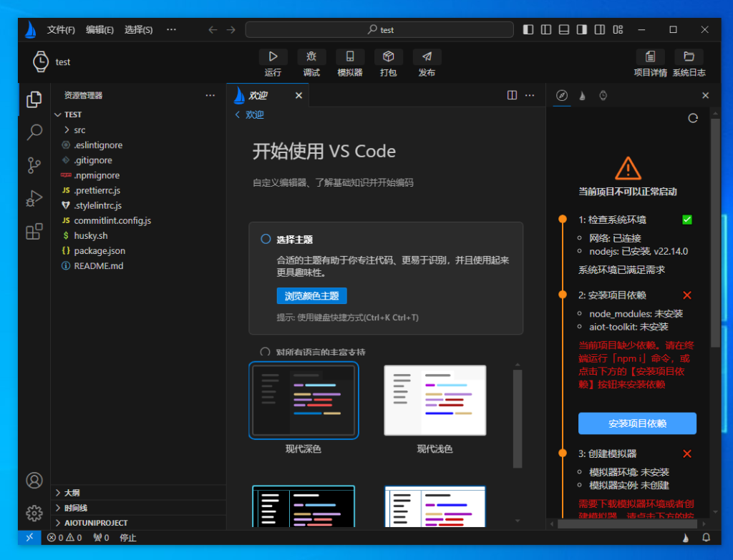Open the Explorer view in activity bar
This screenshot has height=560, width=733.
[x=34, y=99]
